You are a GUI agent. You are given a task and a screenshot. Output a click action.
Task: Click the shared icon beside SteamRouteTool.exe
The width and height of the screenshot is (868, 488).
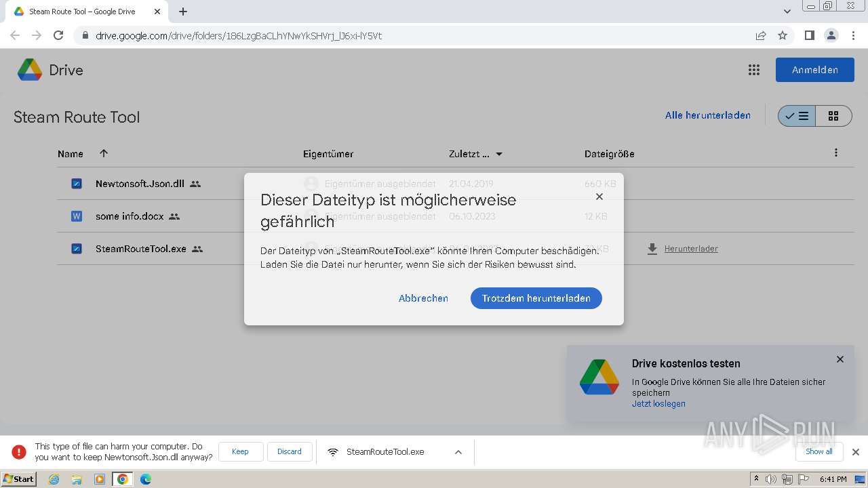197,249
